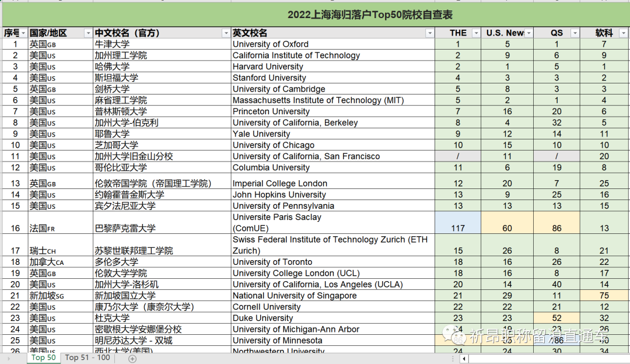
Task: Click the 牛津大学 cell
Action: [162, 44]
